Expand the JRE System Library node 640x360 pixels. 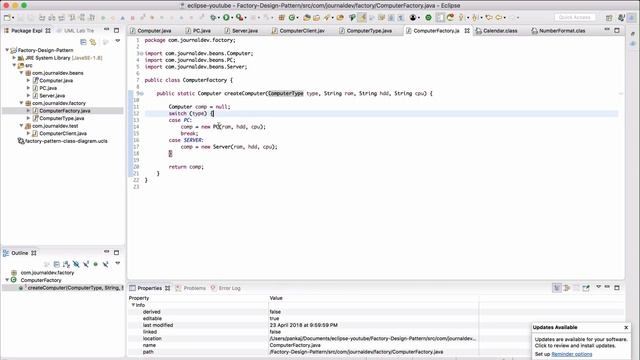coord(14,58)
